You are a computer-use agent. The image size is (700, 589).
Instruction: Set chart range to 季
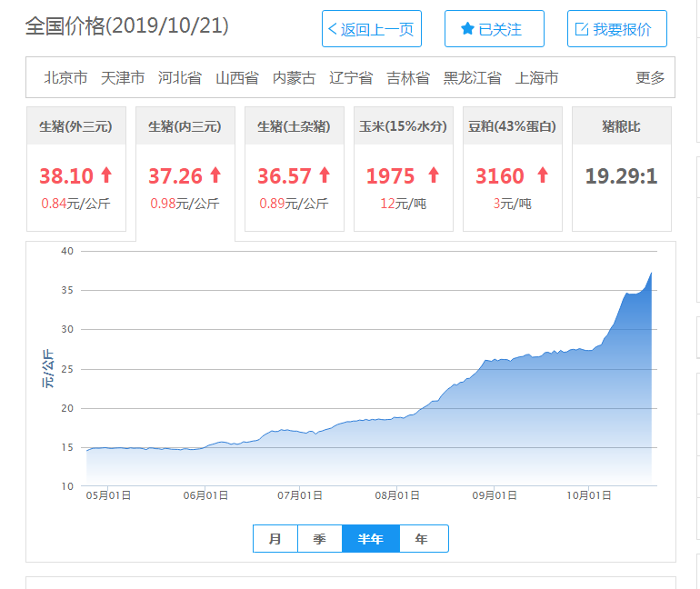pos(320,539)
